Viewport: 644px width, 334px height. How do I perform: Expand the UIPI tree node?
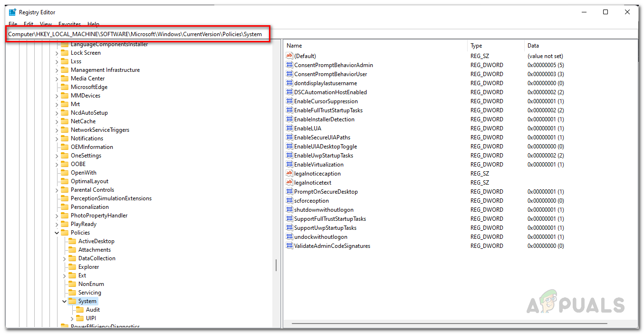(72, 318)
